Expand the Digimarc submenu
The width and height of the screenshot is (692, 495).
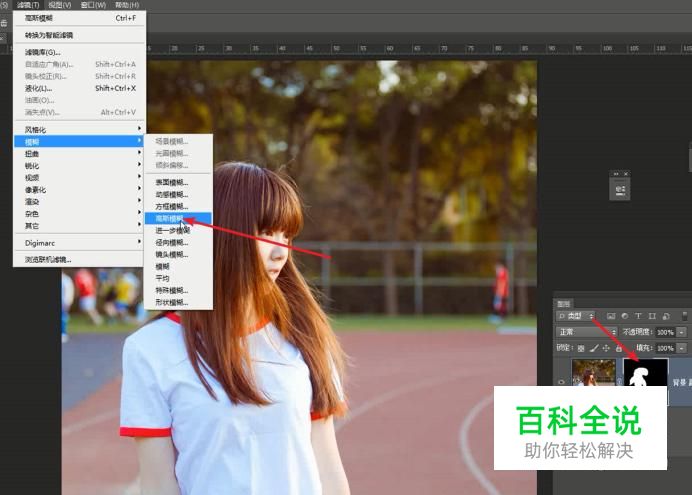pos(79,243)
